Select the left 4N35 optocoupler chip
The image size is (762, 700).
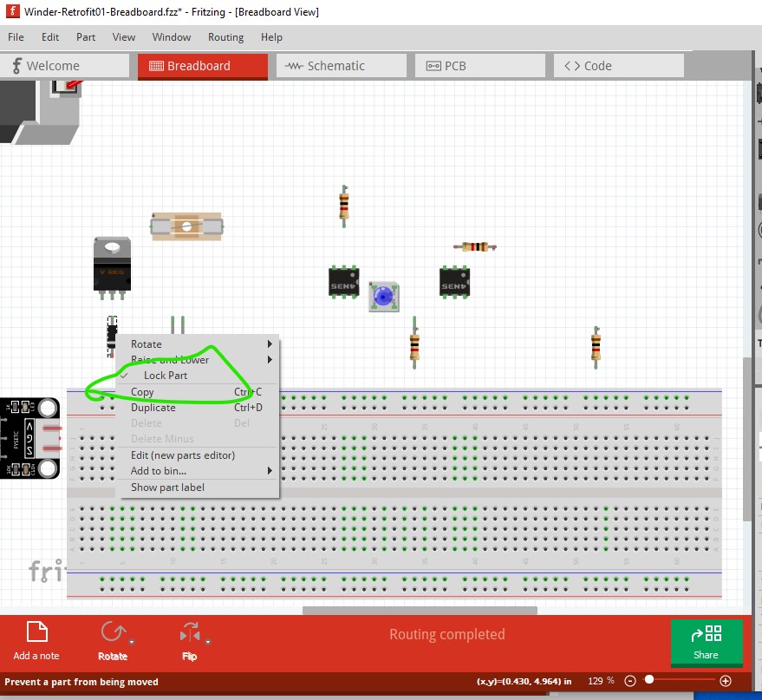tap(344, 282)
